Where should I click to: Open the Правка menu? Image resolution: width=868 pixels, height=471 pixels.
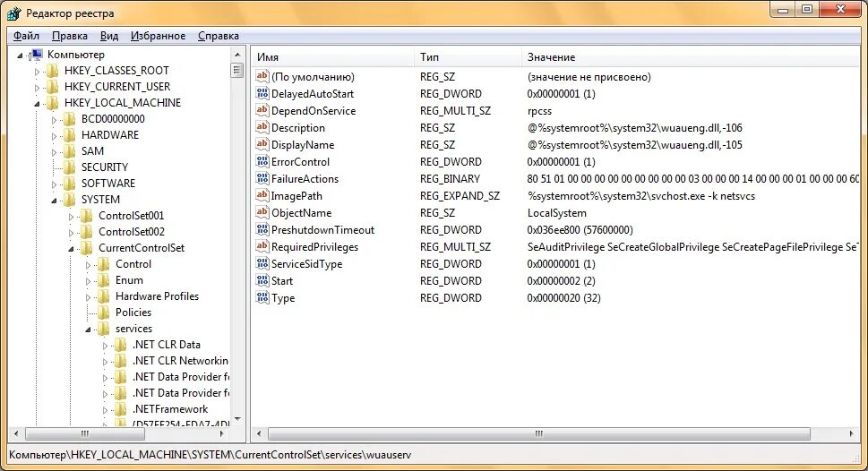70,36
